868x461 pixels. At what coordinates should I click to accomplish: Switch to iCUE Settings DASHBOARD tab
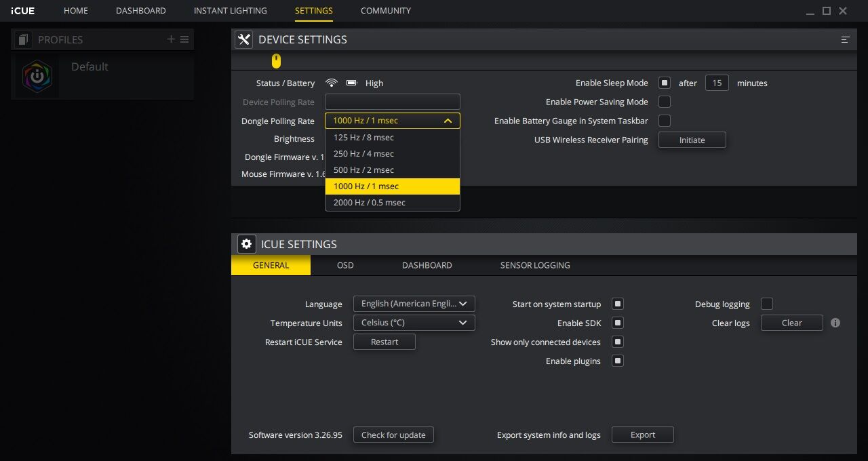coord(427,265)
